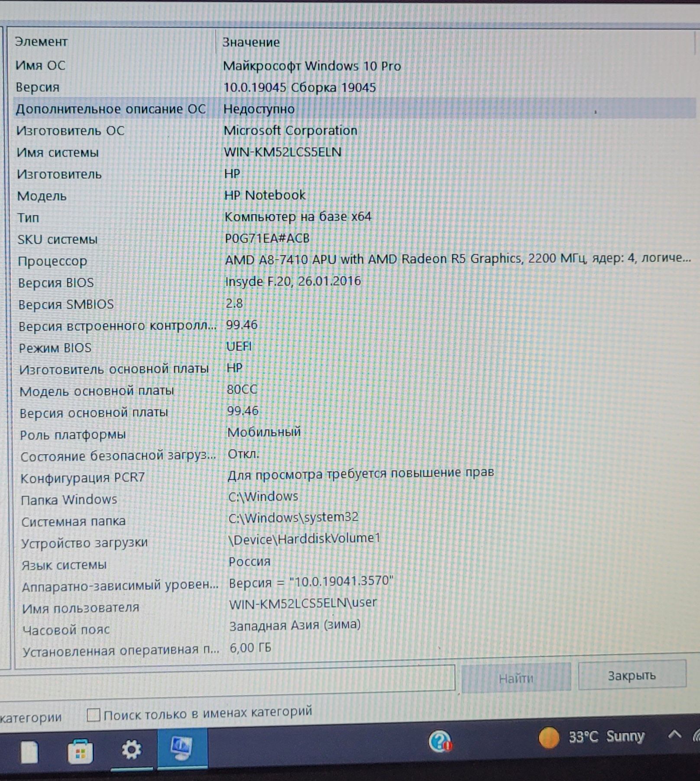The image size is (700, 781).
Task: Click the value '\Device\HarddiskVolume1'
Action: 304,539
